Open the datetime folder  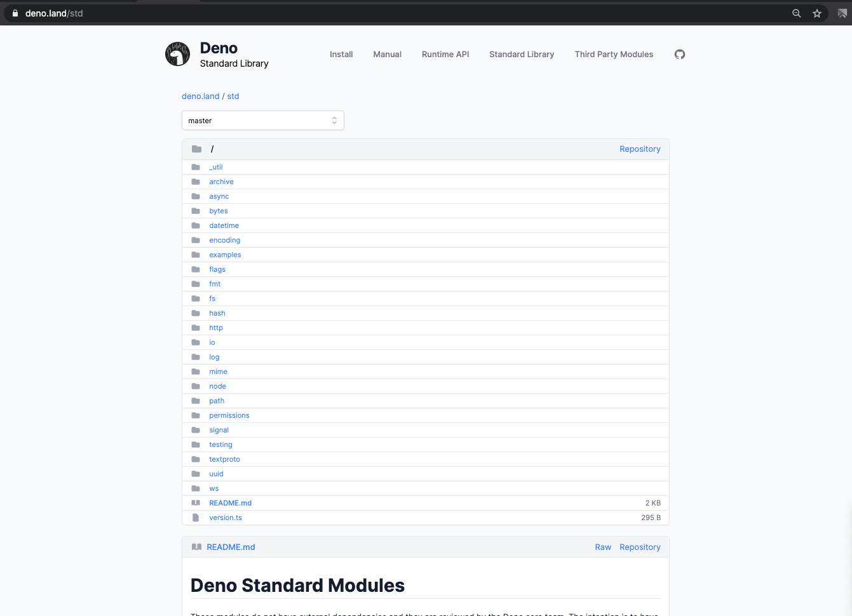[224, 225]
